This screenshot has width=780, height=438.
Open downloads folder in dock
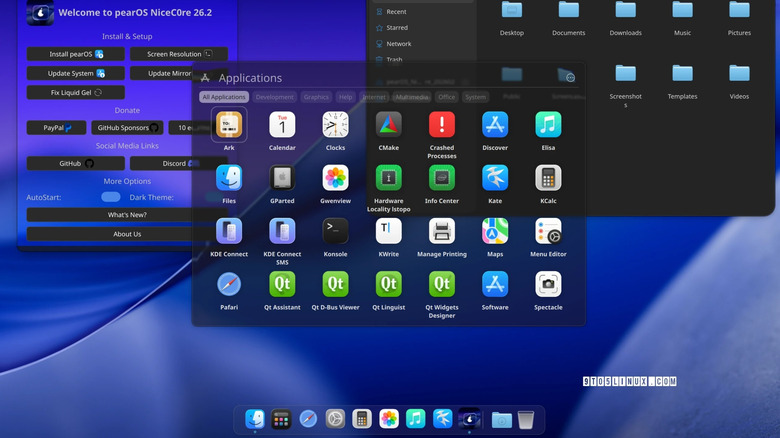pos(501,420)
